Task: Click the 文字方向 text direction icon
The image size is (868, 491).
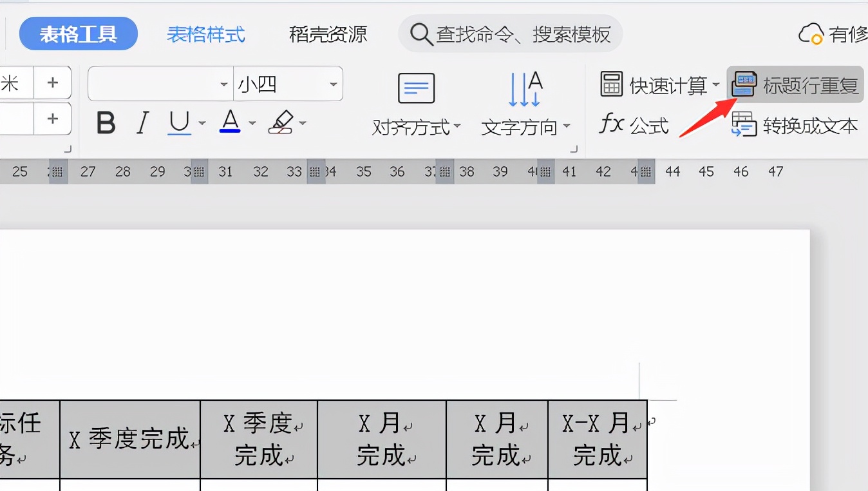Action: click(525, 90)
